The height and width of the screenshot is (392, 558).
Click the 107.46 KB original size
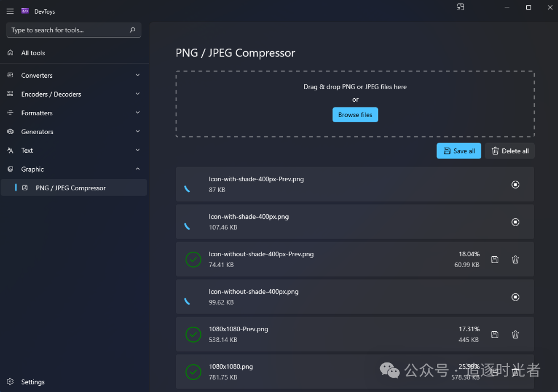tap(223, 227)
